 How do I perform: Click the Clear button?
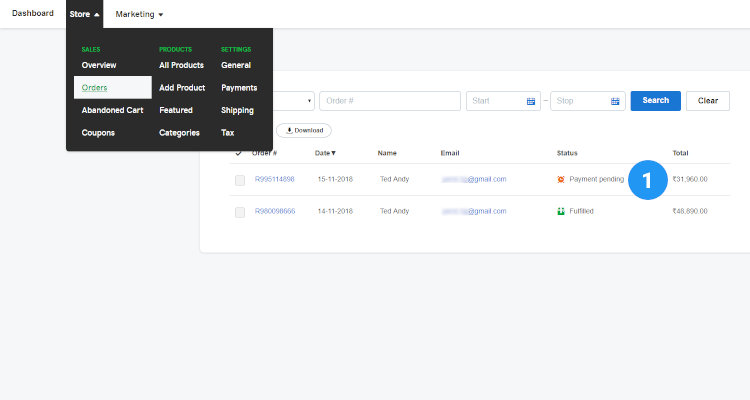pyautogui.click(x=708, y=101)
